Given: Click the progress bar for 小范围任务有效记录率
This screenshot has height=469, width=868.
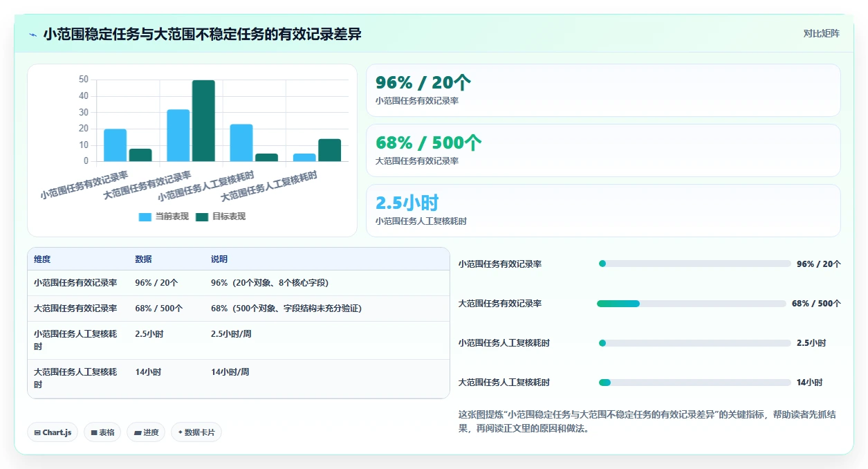Looking at the screenshot, I should point(694,264).
